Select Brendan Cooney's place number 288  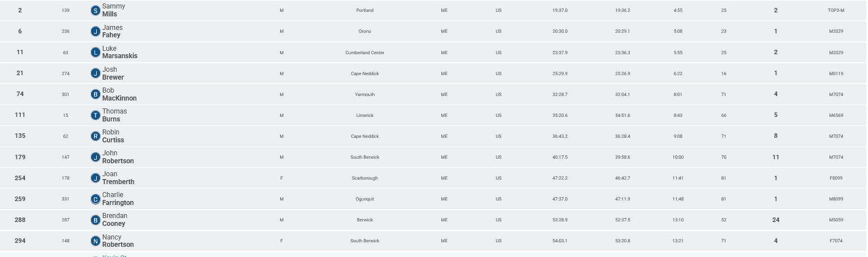20,220
